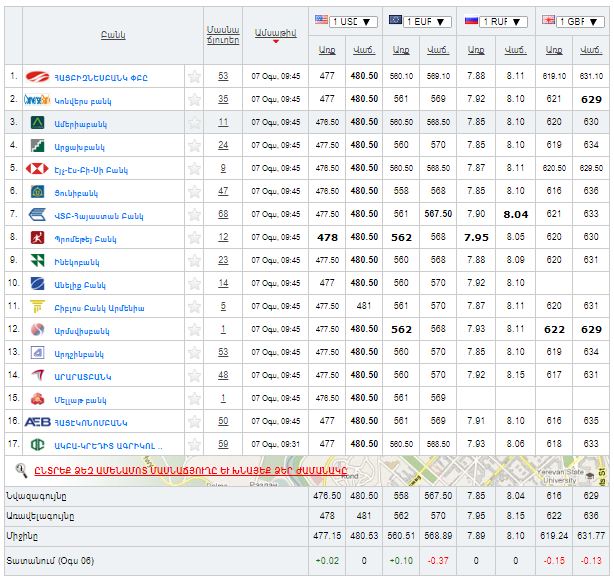Click the Prometey Bank red logo
This screenshot has height=581, width=614.
pyautogui.click(x=38, y=237)
